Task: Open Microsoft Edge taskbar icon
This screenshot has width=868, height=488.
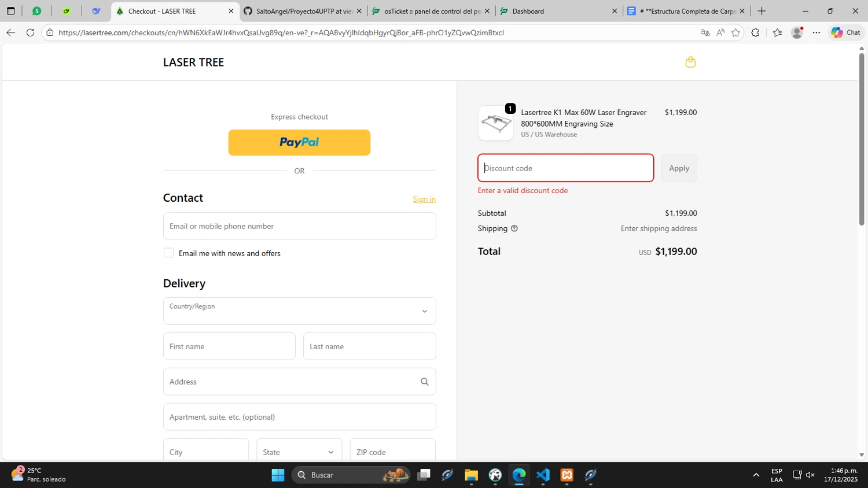Action: pyautogui.click(x=519, y=475)
